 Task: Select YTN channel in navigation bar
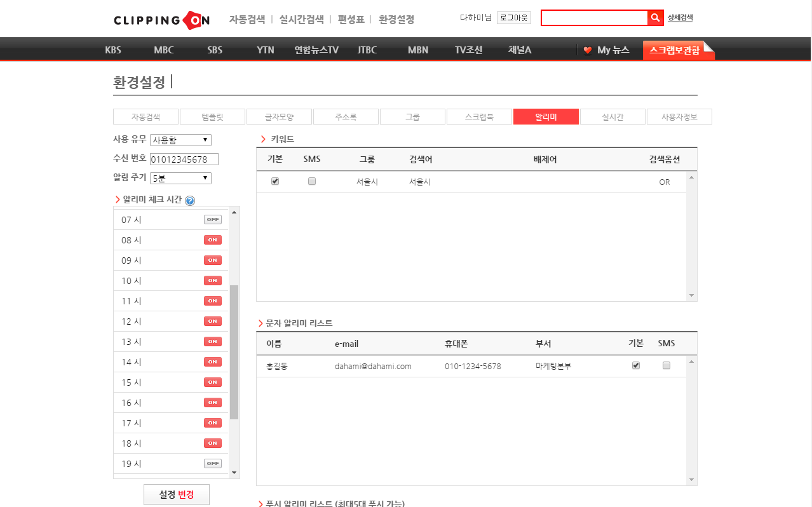pyautogui.click(x=266, y=50)
